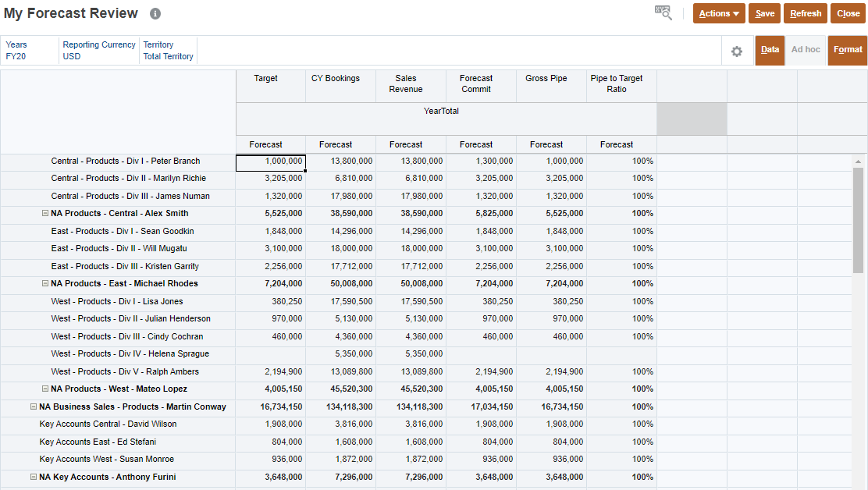This screenshot has width=868, height=490.
Task: Refresh the forecast data
Action: point(805,13)
